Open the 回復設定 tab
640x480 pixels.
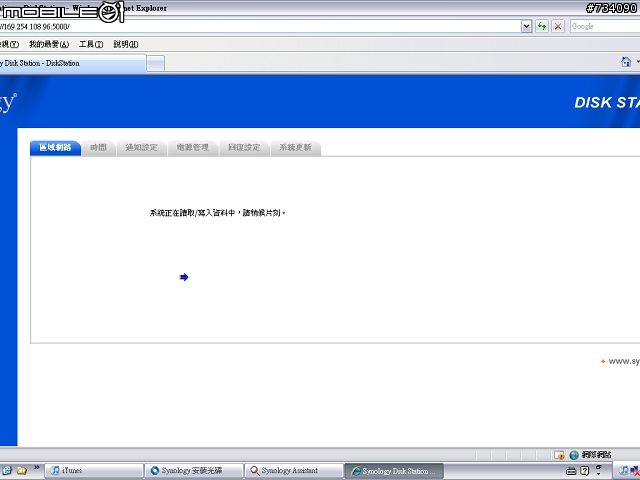244,148
